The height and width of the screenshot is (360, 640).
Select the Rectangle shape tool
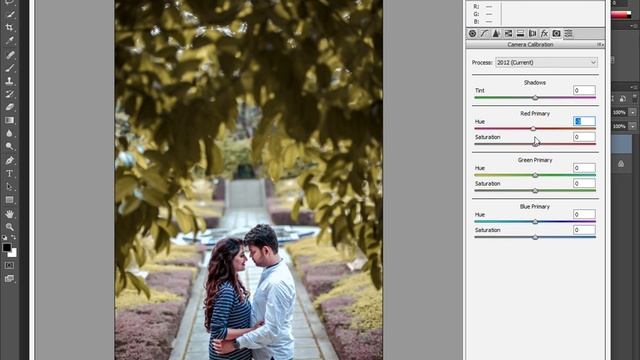(10, 200)
